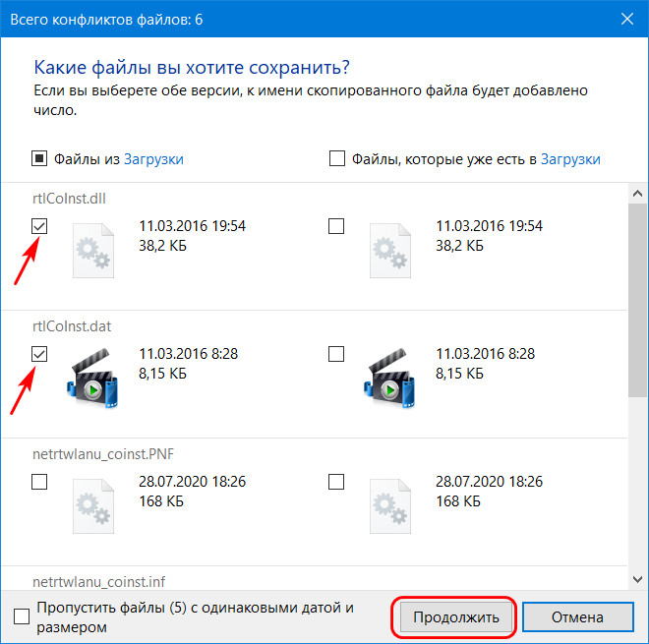
Task: Click the destination rtlCoInst.dll file icon
Action: (390, 251)
